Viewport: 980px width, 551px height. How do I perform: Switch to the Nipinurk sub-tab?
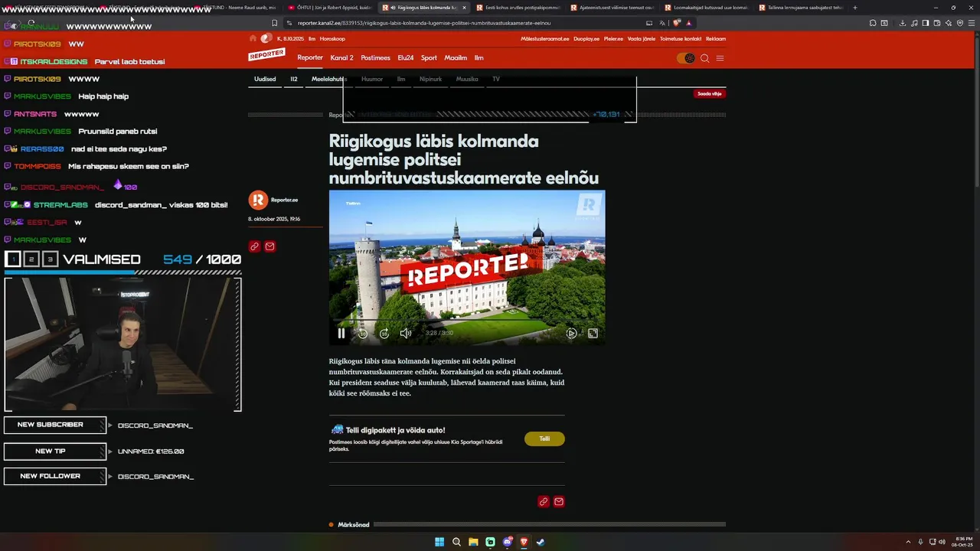coord(430,79)
